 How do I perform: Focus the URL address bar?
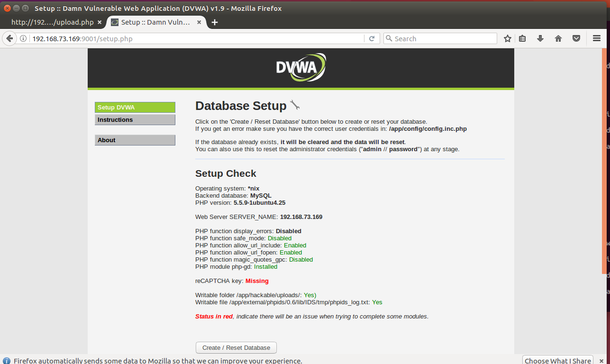coord(197,39)
